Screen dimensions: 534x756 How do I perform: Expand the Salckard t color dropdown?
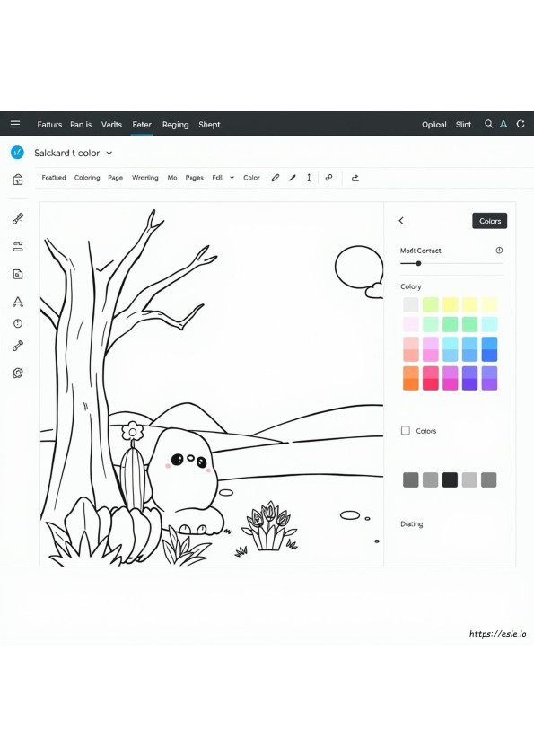(109, 153)
